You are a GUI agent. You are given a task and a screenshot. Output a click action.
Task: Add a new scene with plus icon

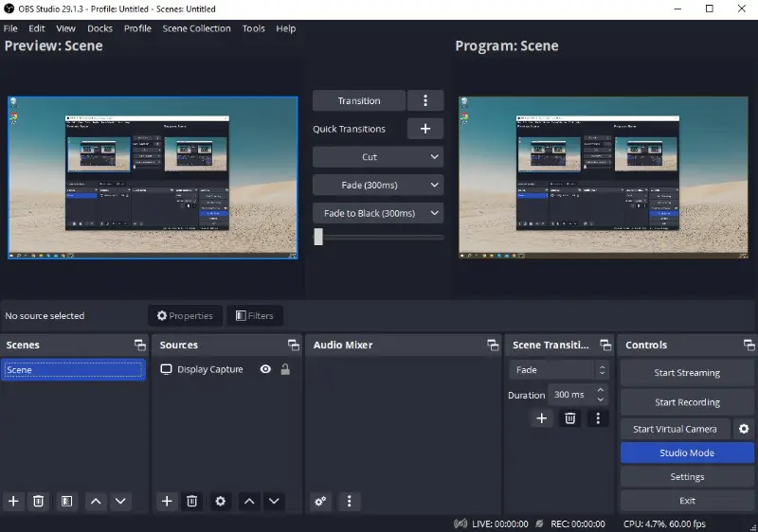tap(13, 501)
